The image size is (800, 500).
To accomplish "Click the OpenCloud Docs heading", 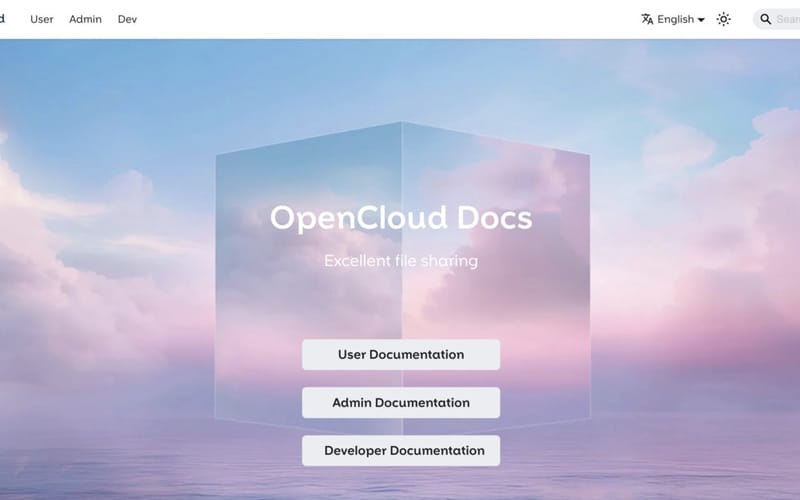I will pos(401,218).
